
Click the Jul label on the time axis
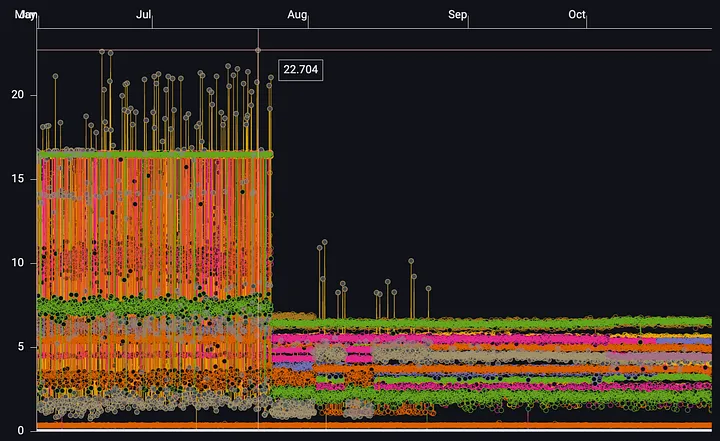click(x=144, y=15)
